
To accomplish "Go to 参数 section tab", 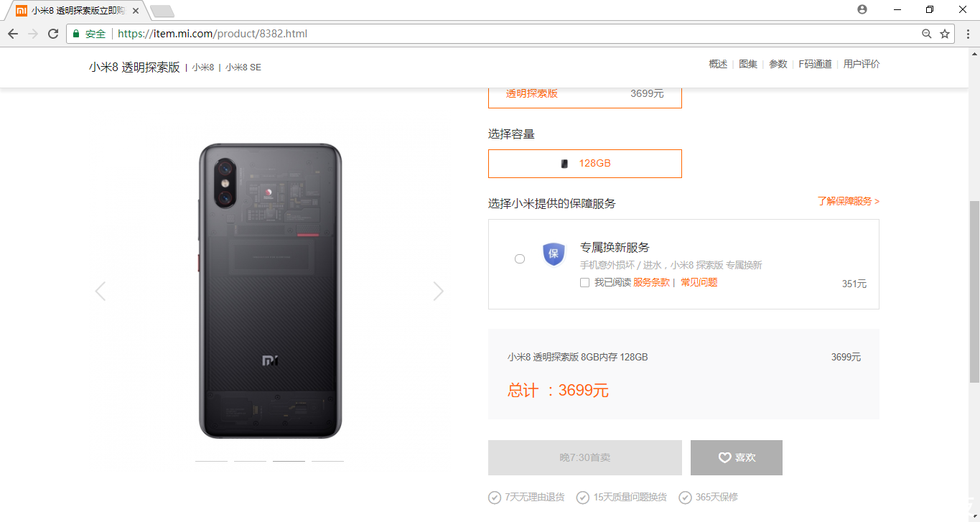I will pyautogui.click(x=778, y=64).
